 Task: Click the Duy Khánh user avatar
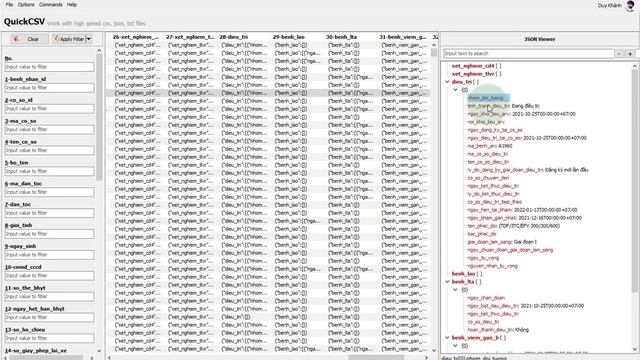(630, 5)
